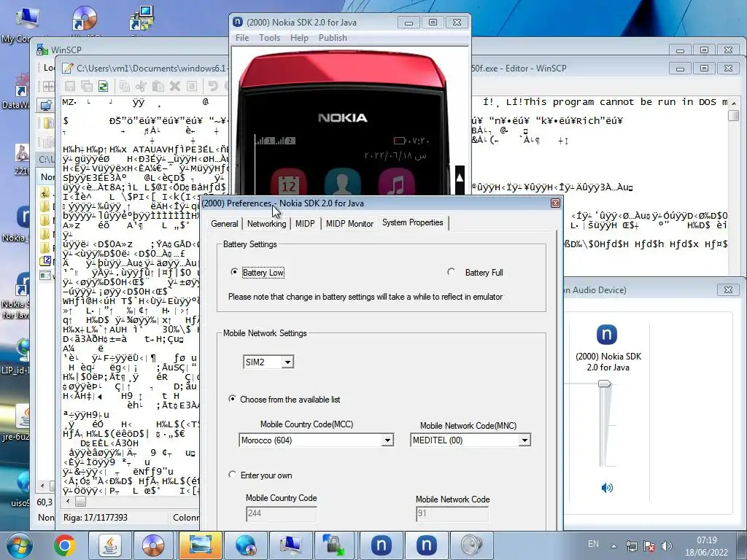Show hidden icons arrow in system tray
The width and height of the screenshot is (747, 560).
[x=614, y=546]
